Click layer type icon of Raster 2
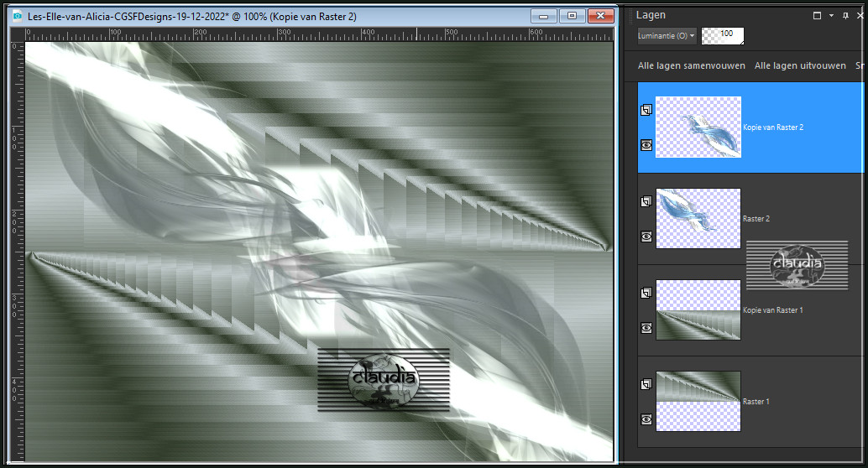868x468 pixels. [x=646, y=201]
